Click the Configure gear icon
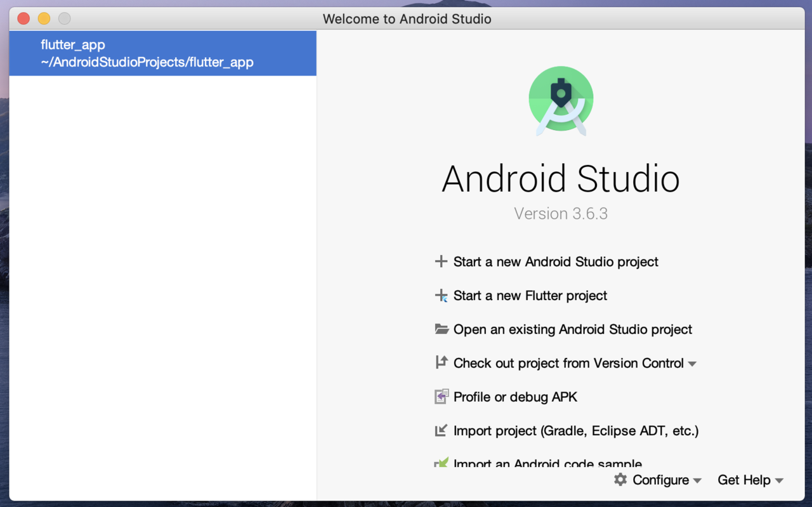 (620, 480)
